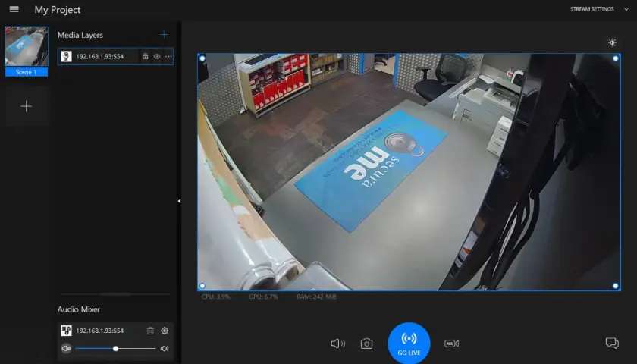Add a new media layer
Viewport: 637px width, 364px height.
click(x=164, y=35)
